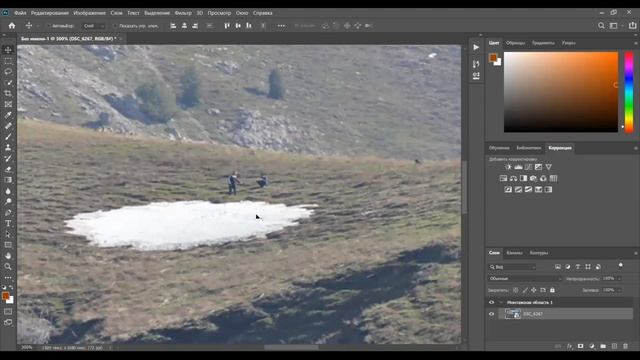The height and width of the screenshot is (360, 640).
Task: Add Vibrance triangle adjustment
Action: pos(549,167)
